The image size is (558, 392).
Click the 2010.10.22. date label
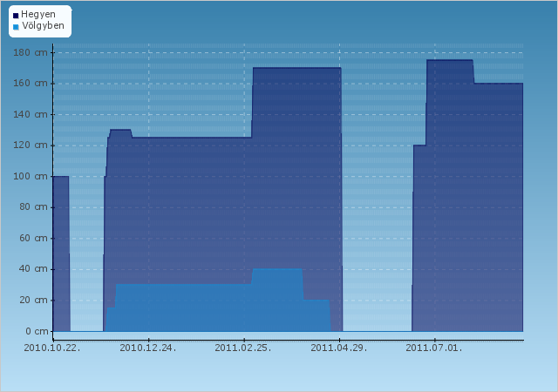click(52, 348)
